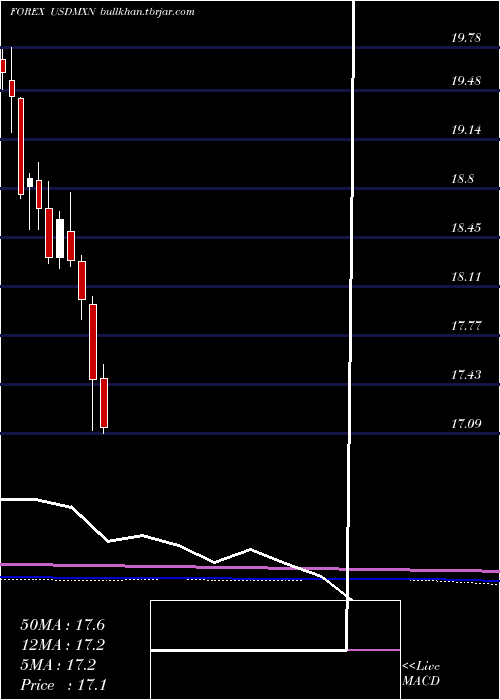Click the last red candlestick near 17.09

pos(104,402)
